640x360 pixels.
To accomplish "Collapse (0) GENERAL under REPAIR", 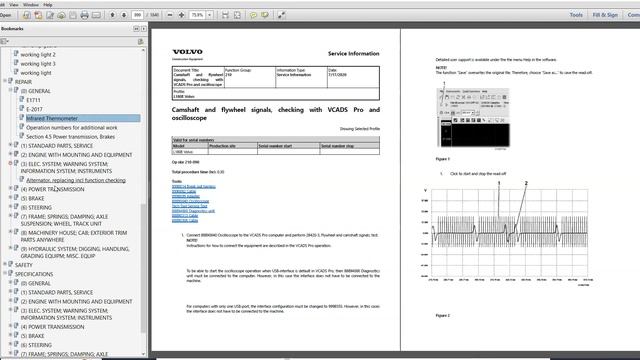I will coord(11,90).
